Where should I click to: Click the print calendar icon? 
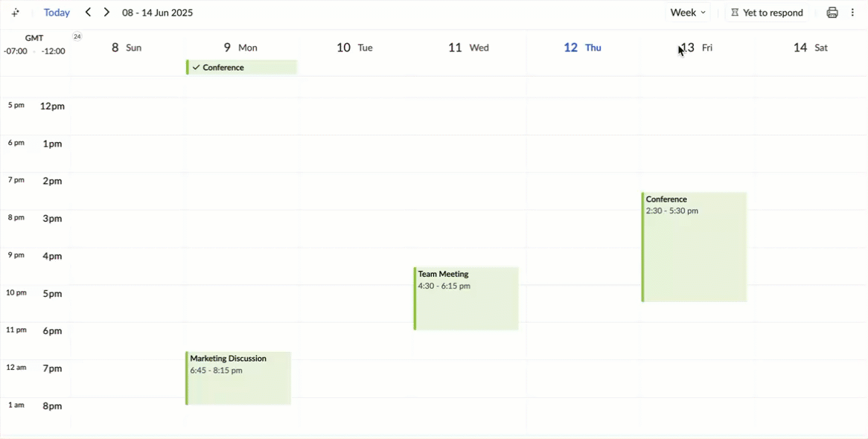tap(832, 13)
